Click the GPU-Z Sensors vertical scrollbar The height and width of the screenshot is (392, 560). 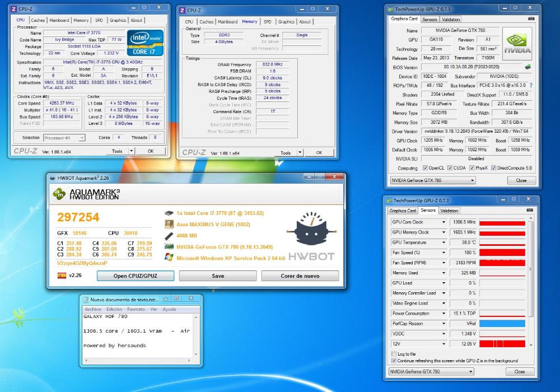coord(531,281)
